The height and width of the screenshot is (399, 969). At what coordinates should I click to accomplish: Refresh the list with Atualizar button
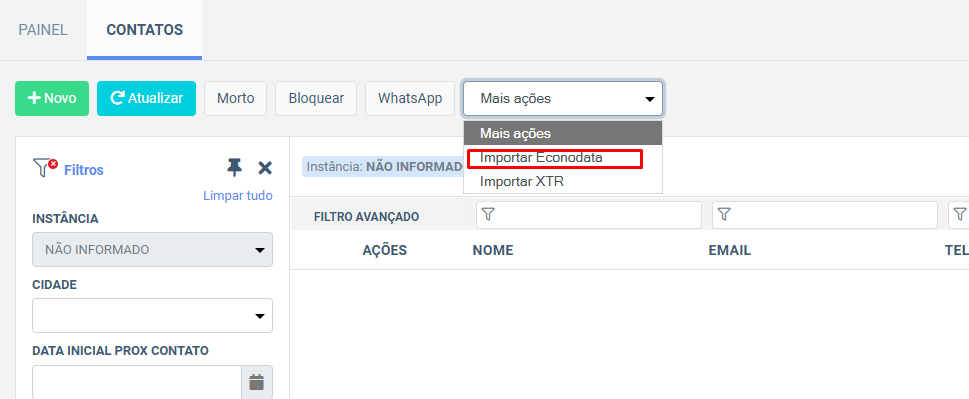pos(146,98)
